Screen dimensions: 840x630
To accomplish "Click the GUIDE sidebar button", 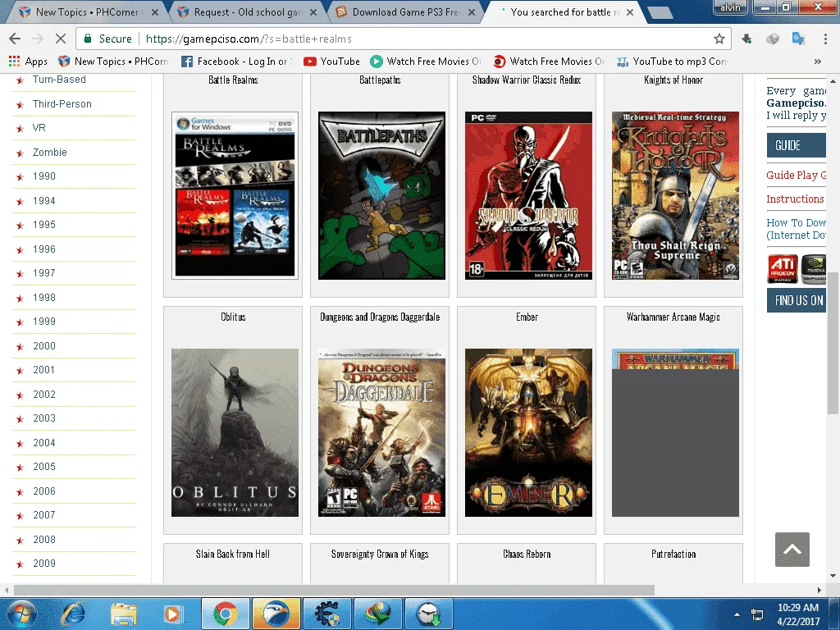I will click(x=796, y=145).
